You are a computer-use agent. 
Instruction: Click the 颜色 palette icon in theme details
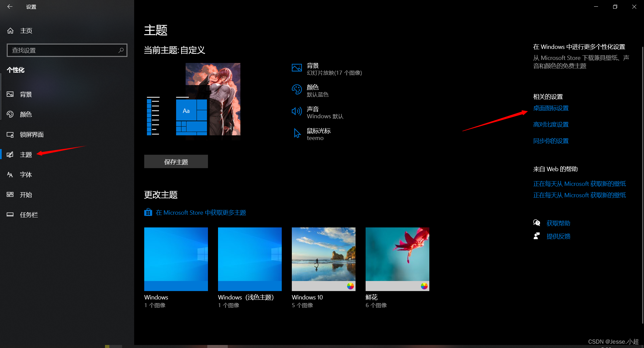pyautogui.click(x=297, y=90)
